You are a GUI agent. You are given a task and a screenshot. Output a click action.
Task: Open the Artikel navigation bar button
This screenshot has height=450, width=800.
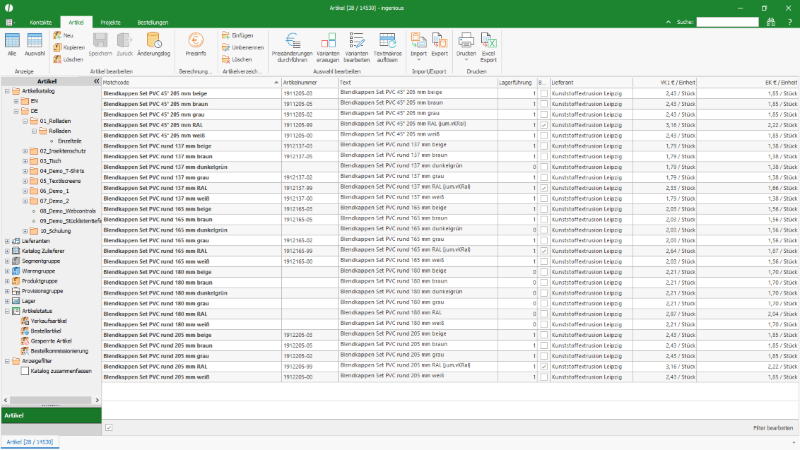click(x=51, y=415)
